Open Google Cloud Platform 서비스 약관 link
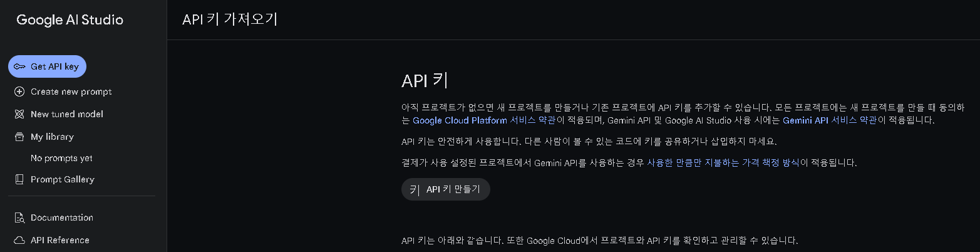This screenshot has height=252, width=980. [x=484, y=120]
